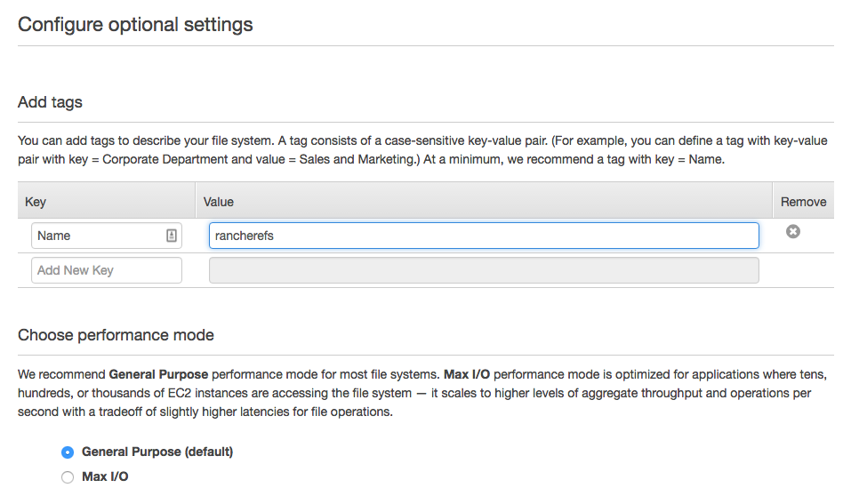This screenshot has width=851, height=504.
Task: Click the Key column header
Action: click(36, 202)
